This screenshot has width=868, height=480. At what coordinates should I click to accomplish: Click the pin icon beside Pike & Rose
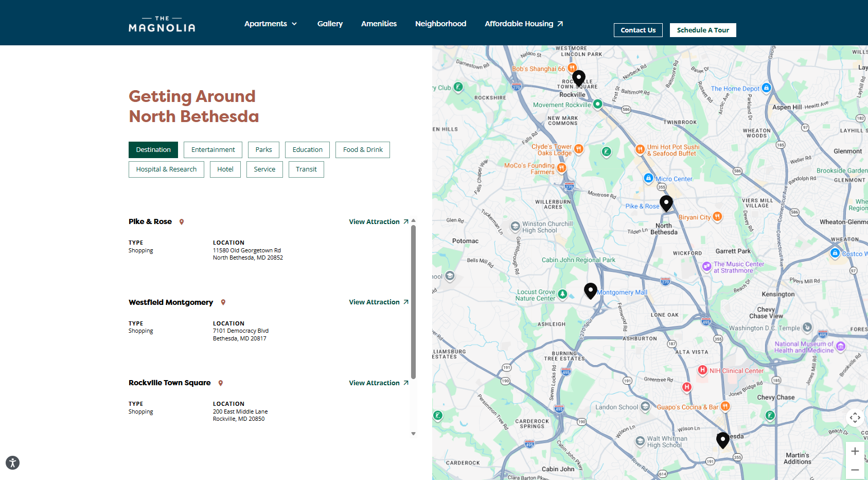tap(182, 222)
